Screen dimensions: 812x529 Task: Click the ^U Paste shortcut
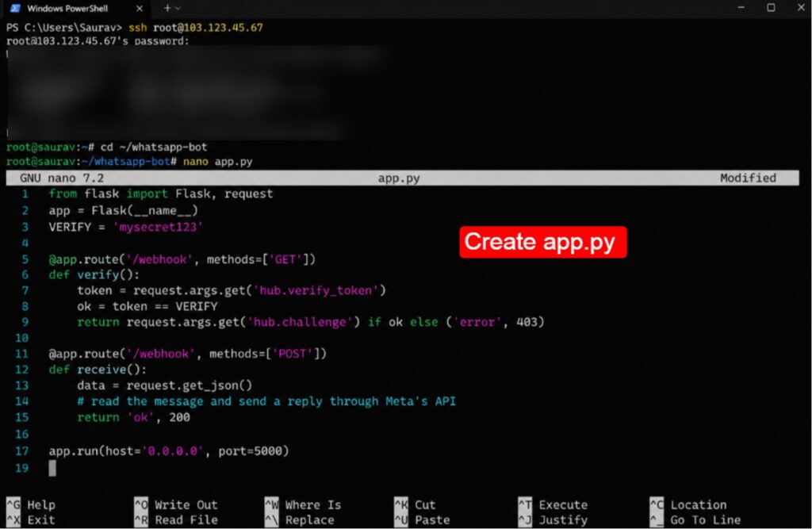click(422, 519)
